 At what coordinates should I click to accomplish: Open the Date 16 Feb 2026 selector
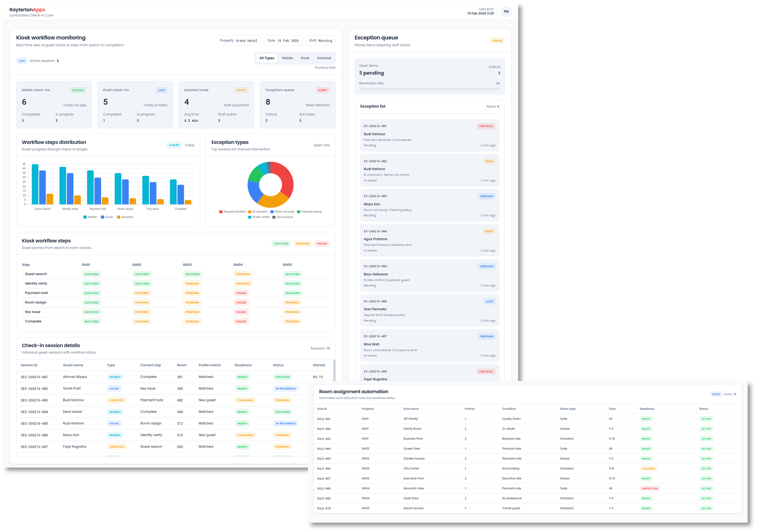pyautogui.click(x=283, y=40)
